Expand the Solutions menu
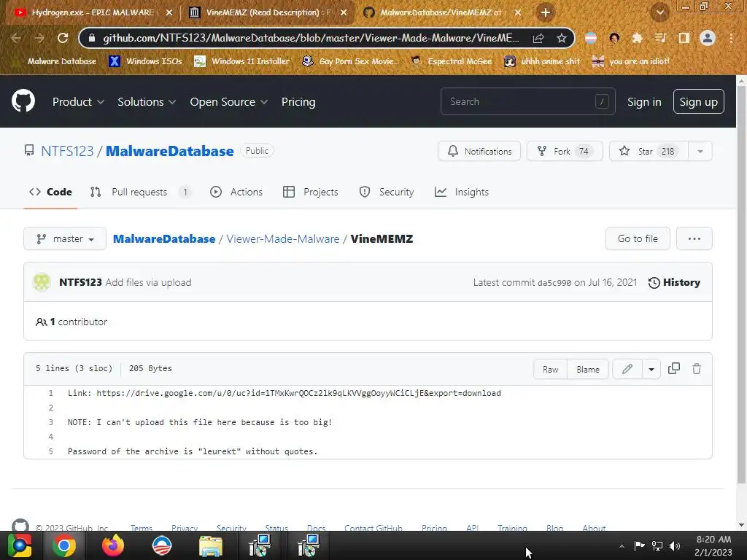 tap(147, 102)
